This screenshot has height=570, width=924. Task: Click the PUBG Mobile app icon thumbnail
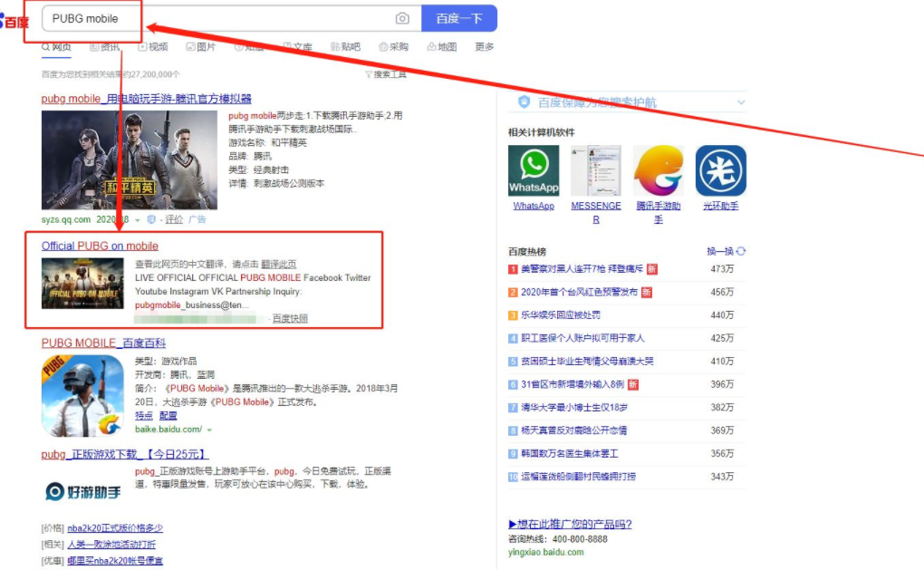82,395
